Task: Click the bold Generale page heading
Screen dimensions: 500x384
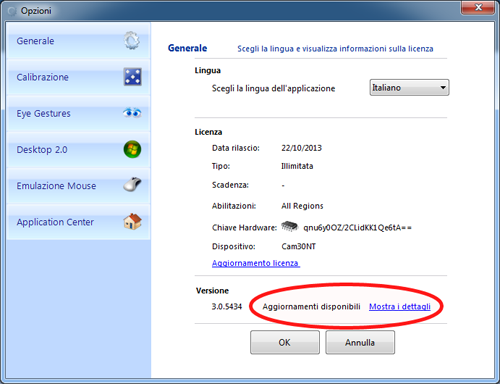Action: (187, 48)
